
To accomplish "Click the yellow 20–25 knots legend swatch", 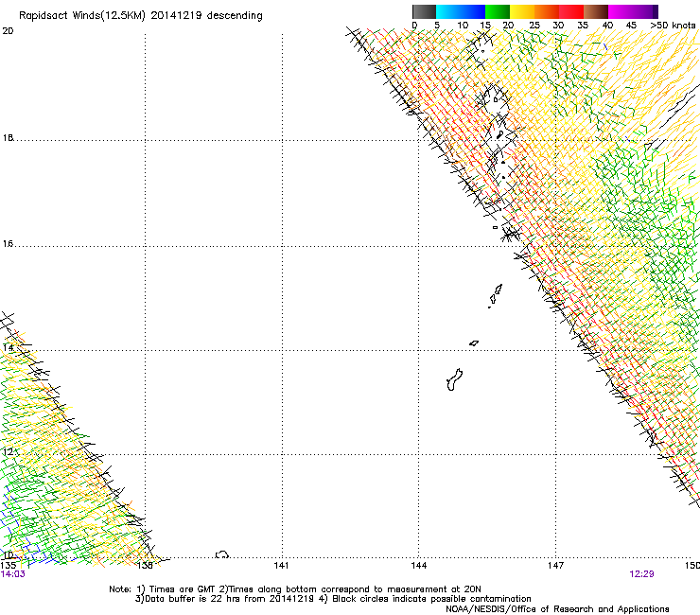I will (x=522, y=11).
